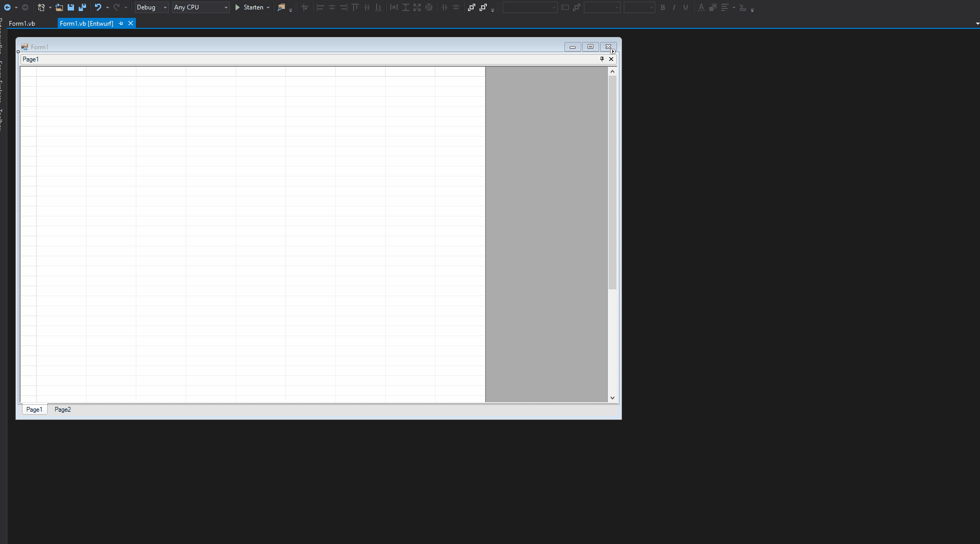Click the Align Tops icon
Screen dimensions: 980x544
355,7
